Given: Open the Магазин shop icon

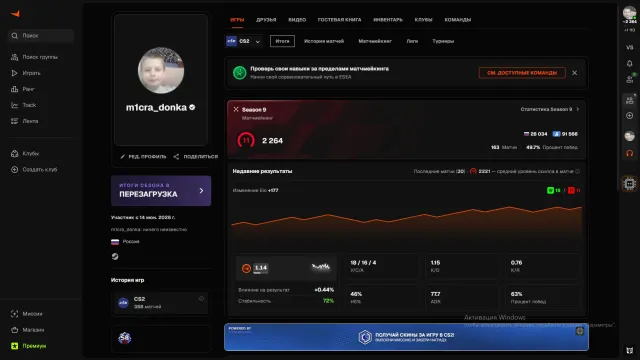Looking at the screenshot, I should [x=15, y=330].
